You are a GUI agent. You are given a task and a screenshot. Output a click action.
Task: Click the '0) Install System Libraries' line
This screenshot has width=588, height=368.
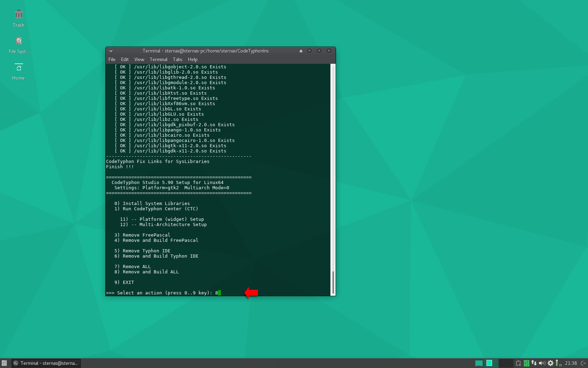point(152,204)
